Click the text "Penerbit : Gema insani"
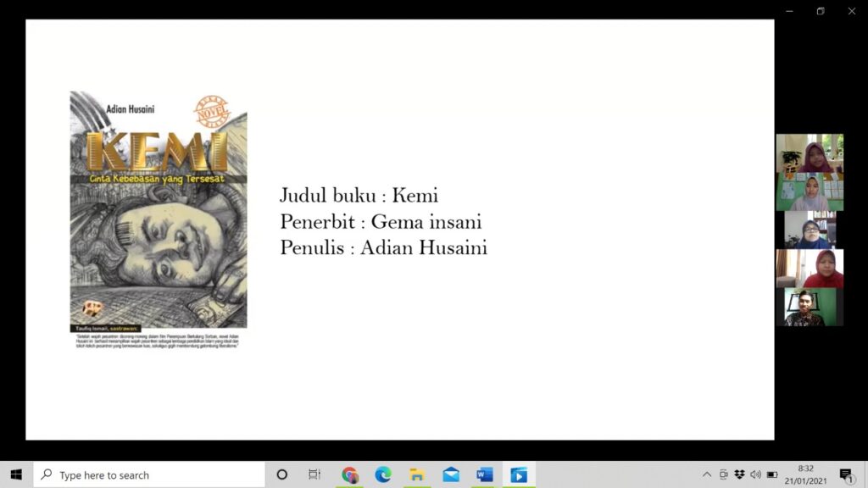Viewport: 868px width, 488px height. click(x=381, y=222)
